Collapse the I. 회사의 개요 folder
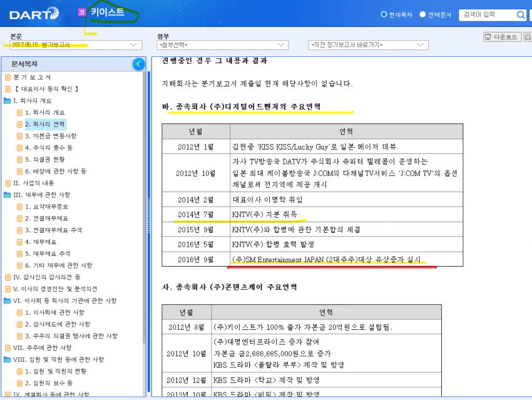 (8, 101)
